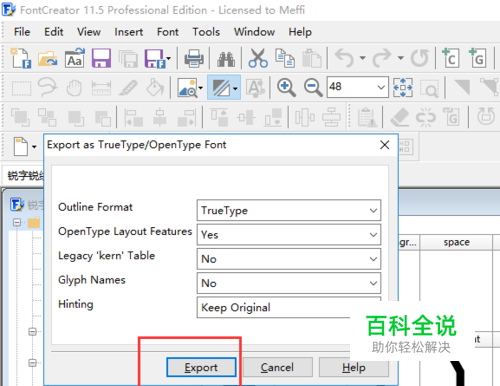500x386 pixels.
Task: Open the Help menu
Action: 300,32
